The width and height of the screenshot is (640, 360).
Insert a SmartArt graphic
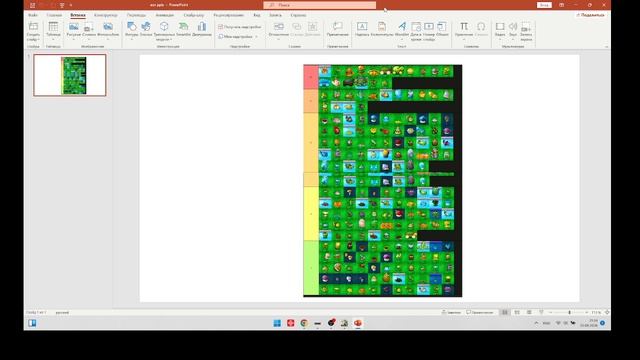tap(184, 29)
